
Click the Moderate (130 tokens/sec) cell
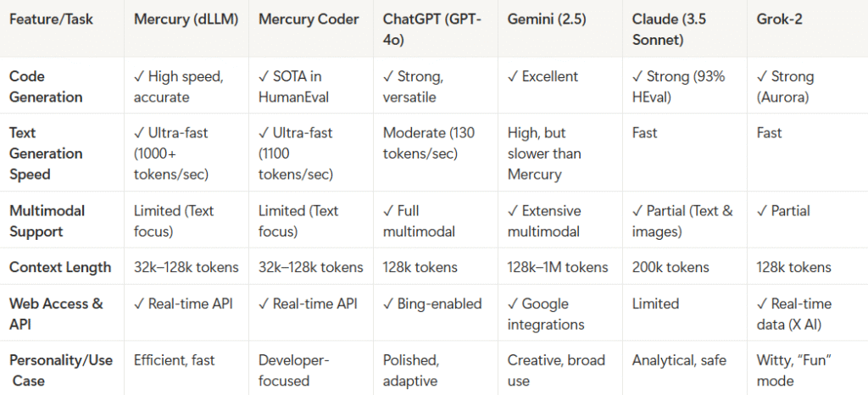click(428, 143)
